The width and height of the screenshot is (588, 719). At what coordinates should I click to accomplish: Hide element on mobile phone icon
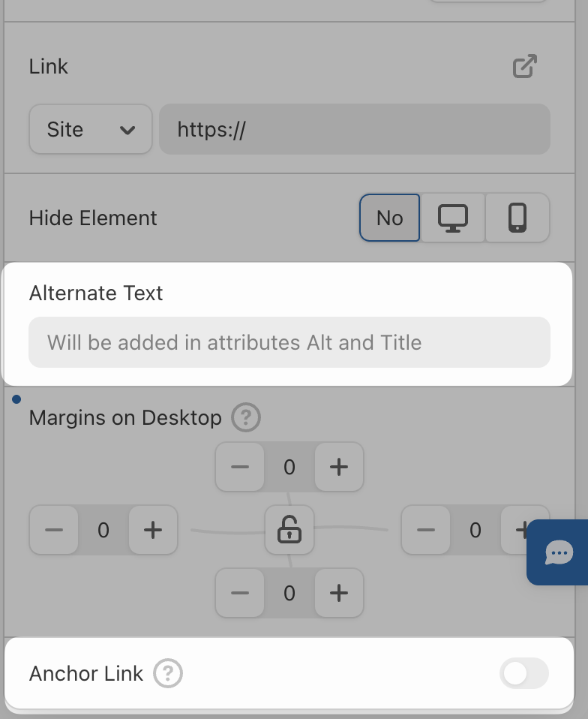517,218
